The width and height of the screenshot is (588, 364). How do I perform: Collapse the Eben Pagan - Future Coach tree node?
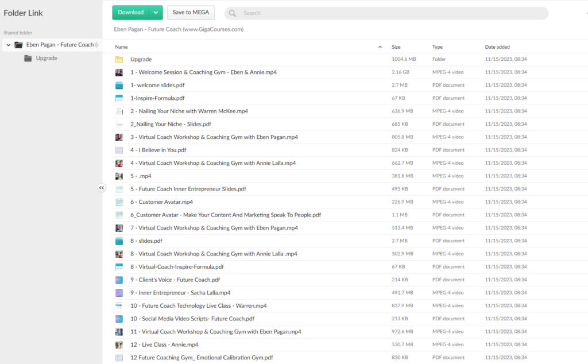coord(8,45)
